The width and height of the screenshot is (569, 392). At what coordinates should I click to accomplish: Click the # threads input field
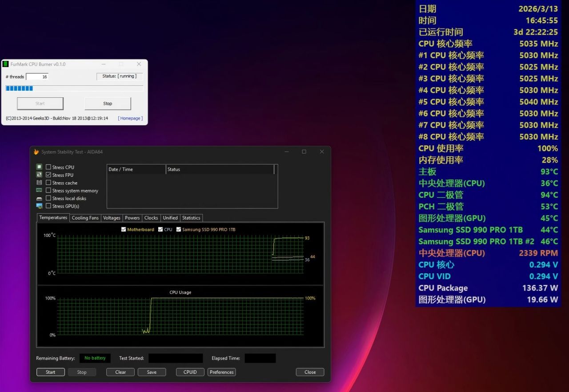click(x=37, y=77)
